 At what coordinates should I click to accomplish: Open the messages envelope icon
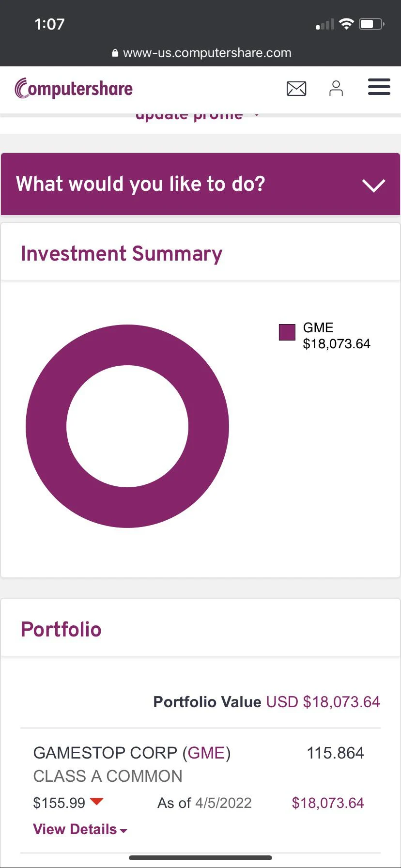(296, 89)
